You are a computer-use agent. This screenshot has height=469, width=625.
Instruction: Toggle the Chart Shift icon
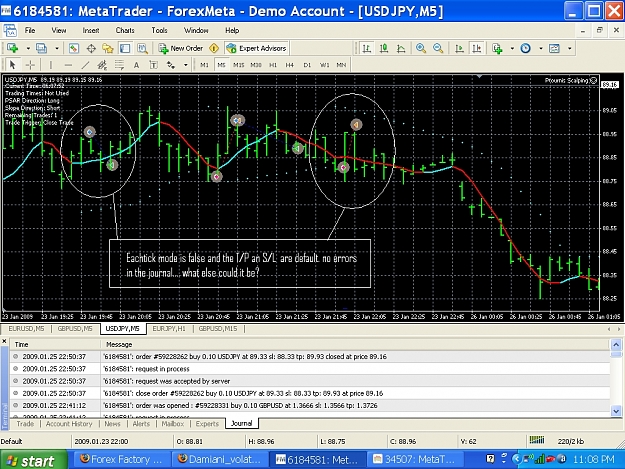point(476,48)
